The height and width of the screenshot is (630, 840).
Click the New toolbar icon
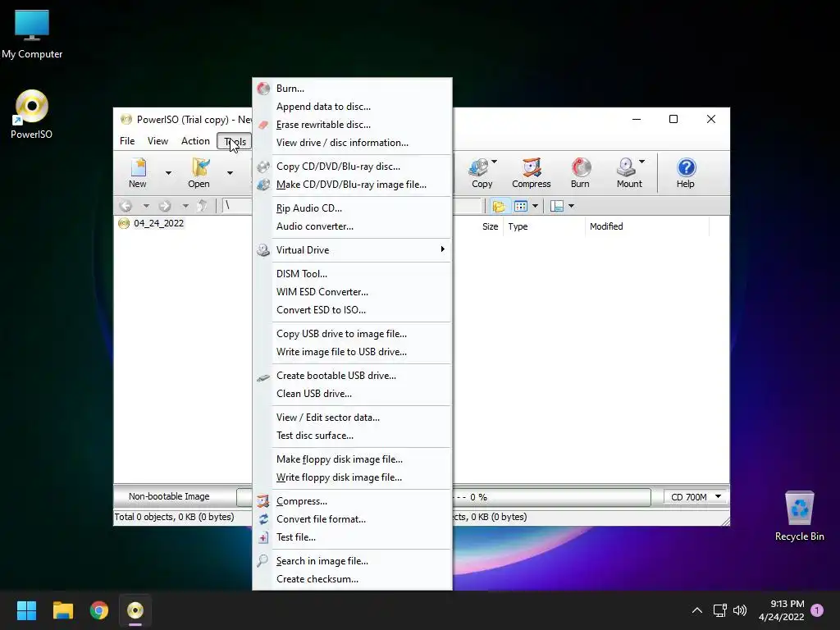pyautogui.click(x=138, y=172)
